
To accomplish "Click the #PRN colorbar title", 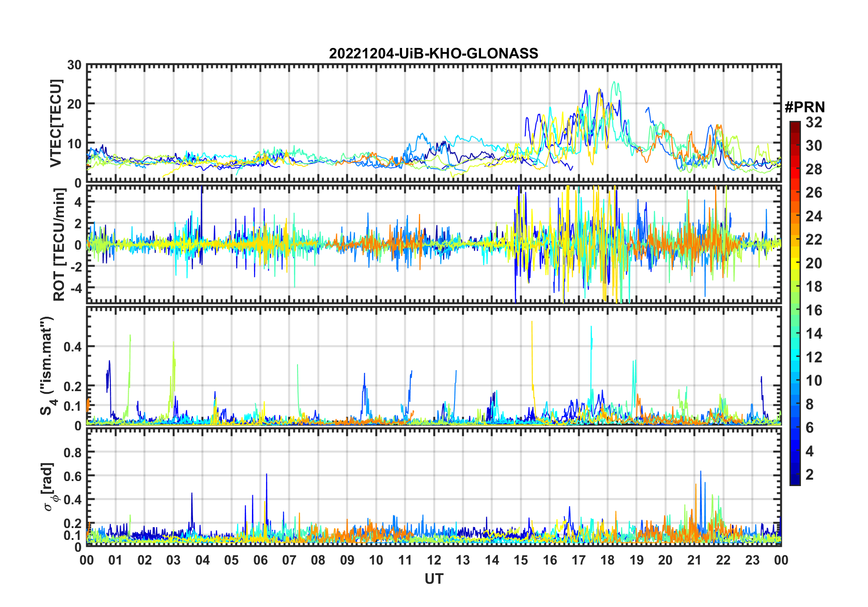I will (x=805, y=107).
